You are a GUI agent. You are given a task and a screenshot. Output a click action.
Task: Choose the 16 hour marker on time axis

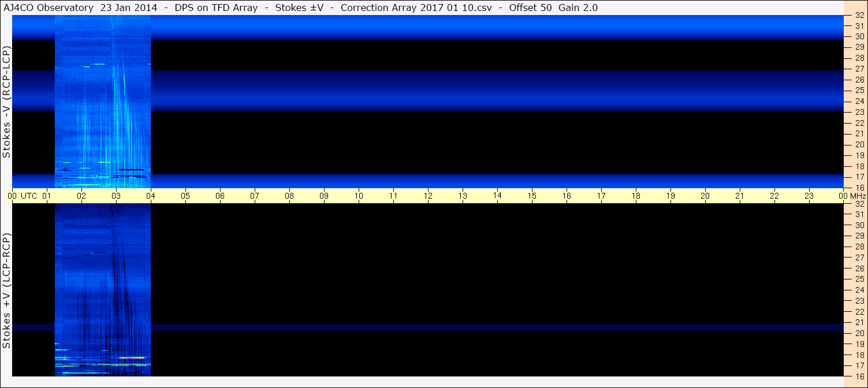567,196
